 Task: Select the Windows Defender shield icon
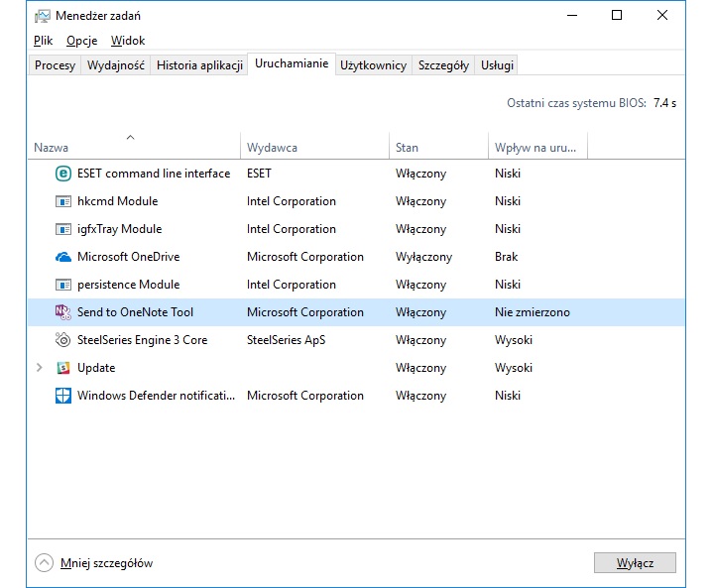pyautogui.click(x=63, y=396)
